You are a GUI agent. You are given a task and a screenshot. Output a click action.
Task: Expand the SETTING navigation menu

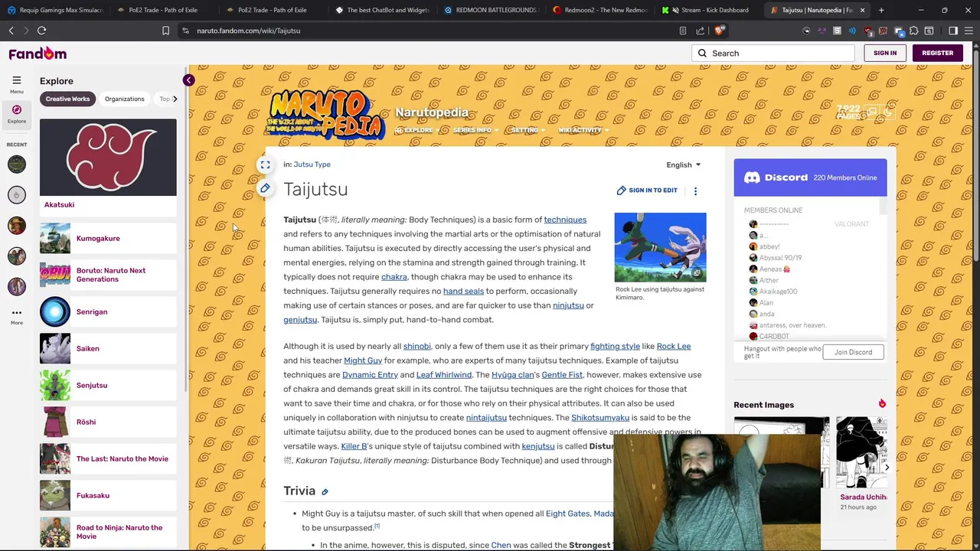[528, 130]
